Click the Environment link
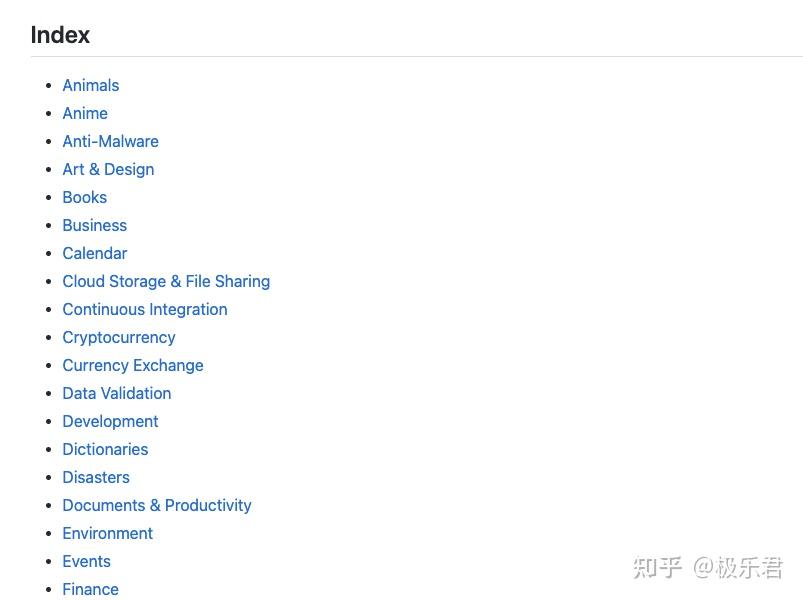Screen dimensions: 803x600 [x=107, y=533]
